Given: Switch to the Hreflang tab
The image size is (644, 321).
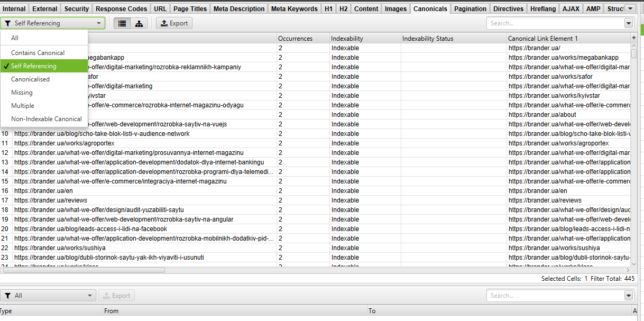Looking at the screenshot, I should pyautogui.click(x=543, y=8).
